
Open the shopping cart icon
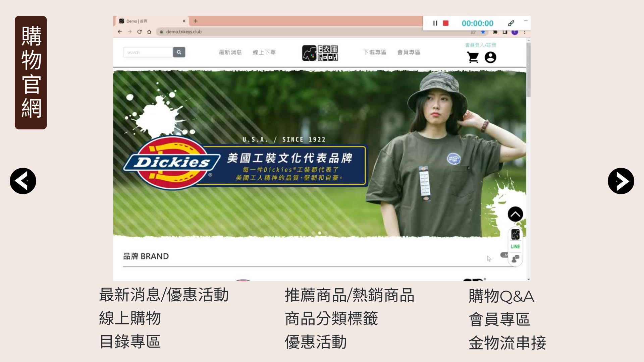coord(473,58)
